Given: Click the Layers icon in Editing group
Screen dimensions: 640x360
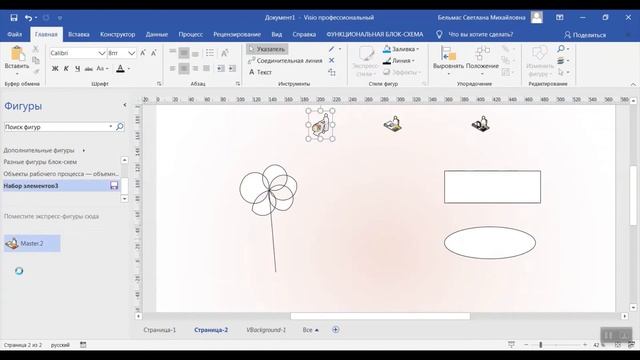Looking at the screenshot, I should (561, 61).
